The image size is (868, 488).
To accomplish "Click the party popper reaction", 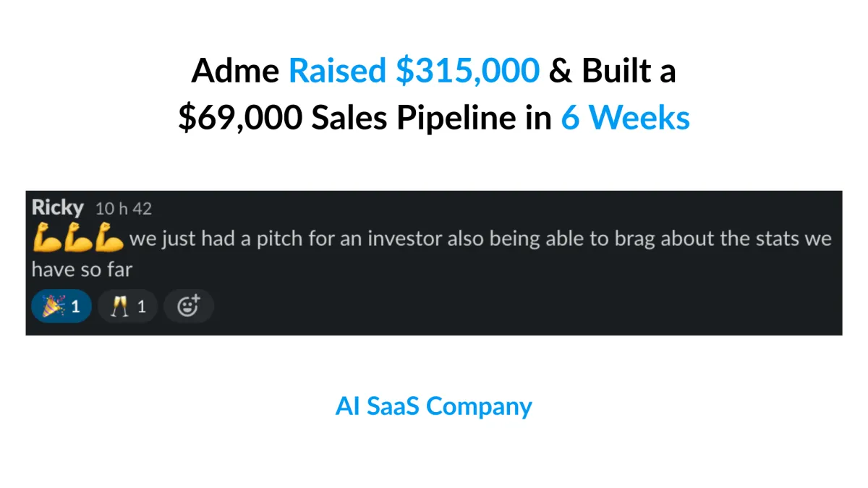I will pyautogui.click(x=61, y=307).
